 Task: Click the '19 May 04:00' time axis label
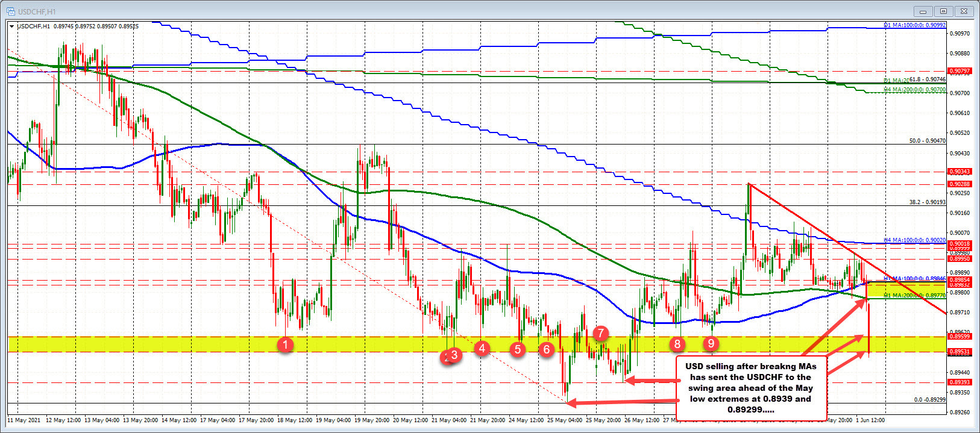click(x=333, y=420)
